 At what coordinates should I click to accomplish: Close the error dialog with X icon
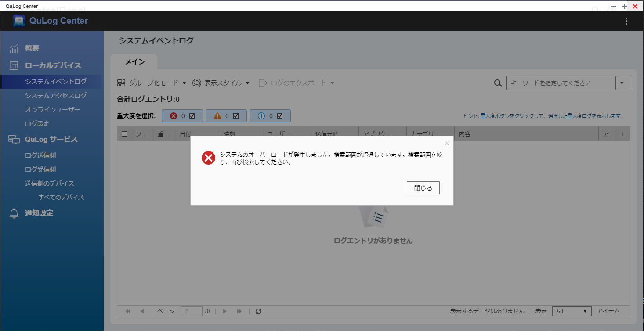pos(447,144)
